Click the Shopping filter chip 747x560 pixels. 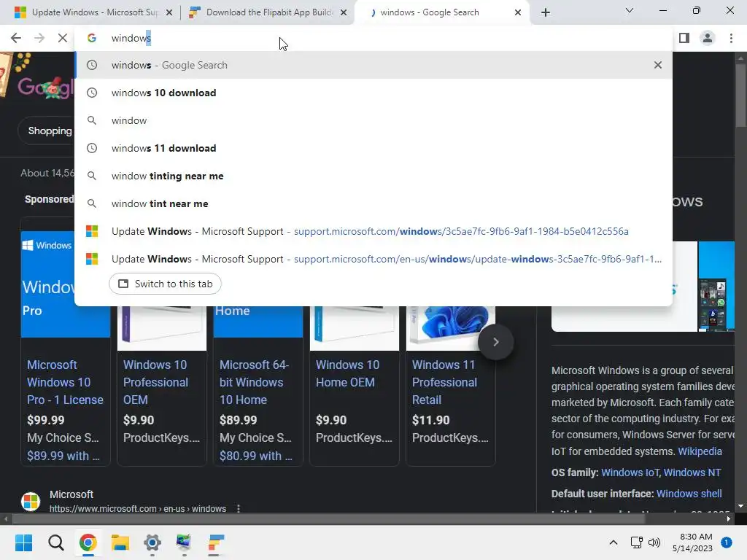tap(46, 131)
